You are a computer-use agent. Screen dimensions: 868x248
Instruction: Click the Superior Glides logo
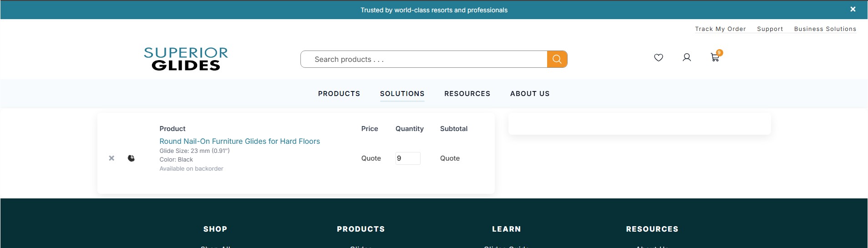(186, 59)
